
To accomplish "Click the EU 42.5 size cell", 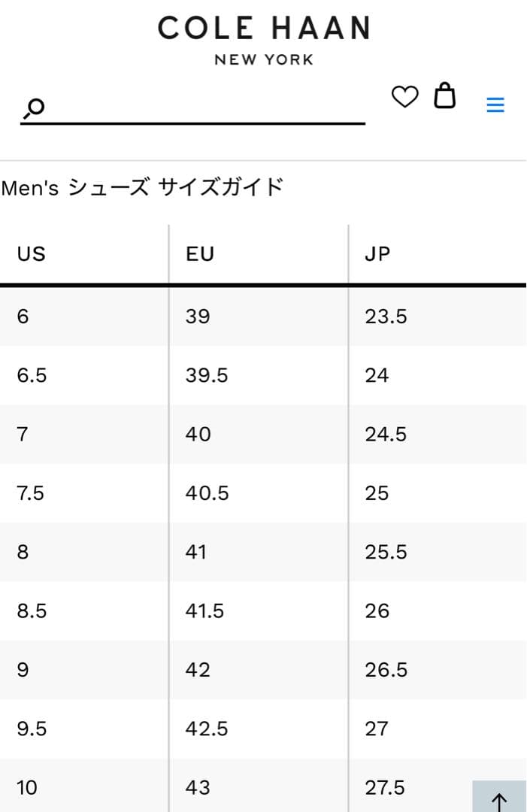I will 207,729.
